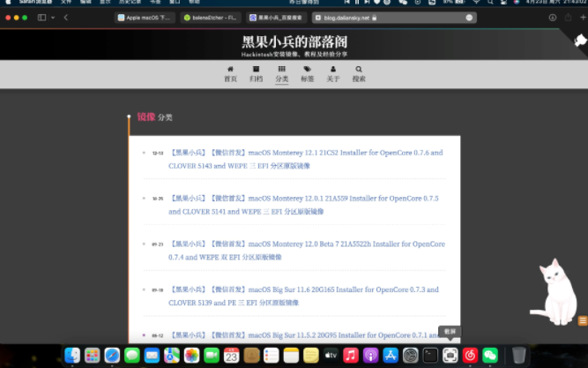Open NetEase Music in the Dock
Viewport: 588px width, 368px height.
tap(470, 355)
